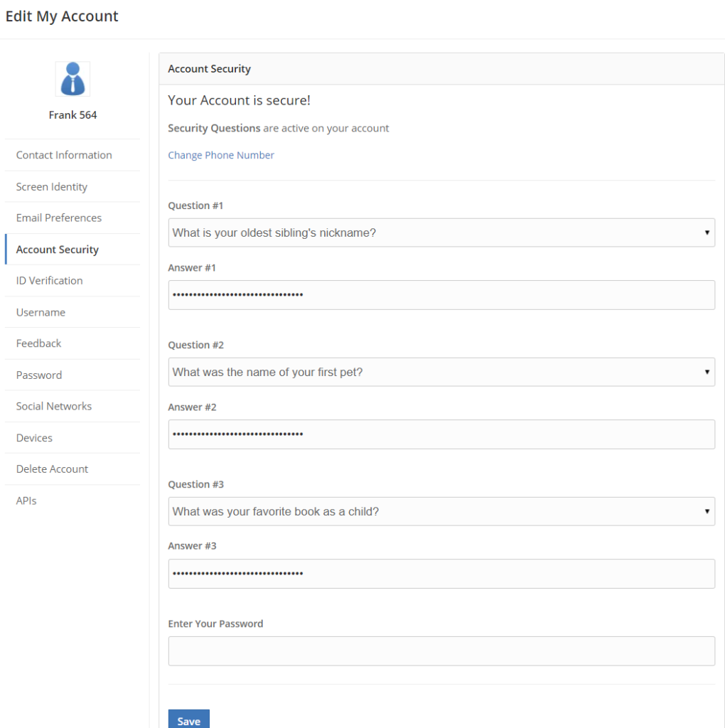
Task: Expand Question #1 sibling nickname dropdown
Action: [441, 232]
